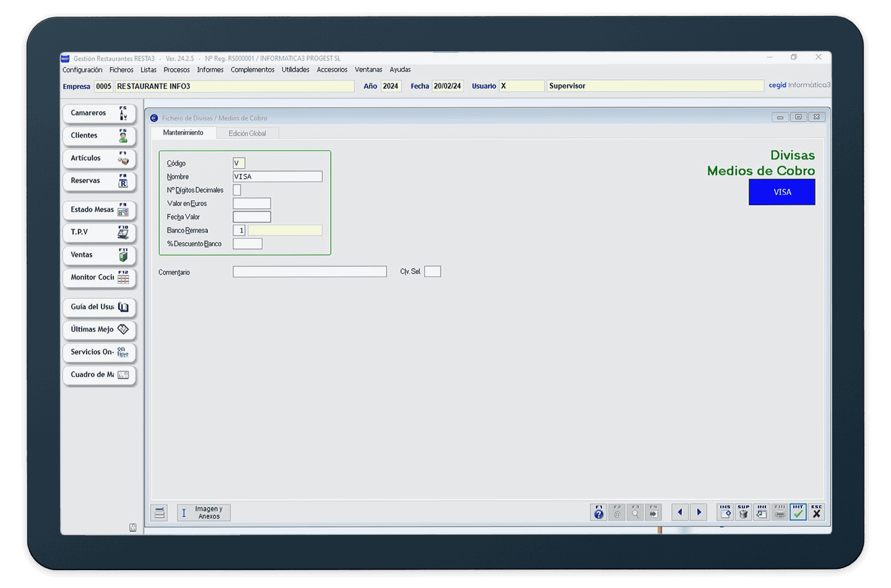This screenshot has height=588, width=891.
Task: Open the list icon at bottom left
Action: [x=160, y=513]
